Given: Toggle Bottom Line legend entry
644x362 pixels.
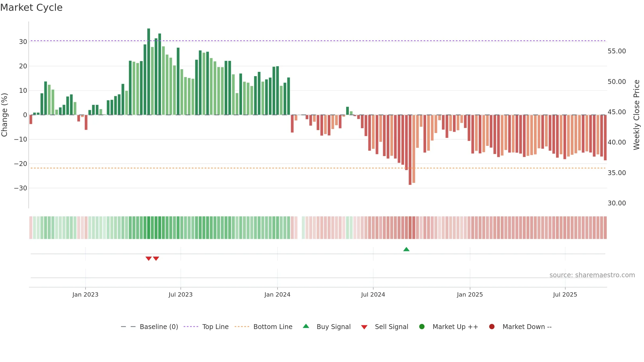Looking at the screenshot, I should coord(264,327).
